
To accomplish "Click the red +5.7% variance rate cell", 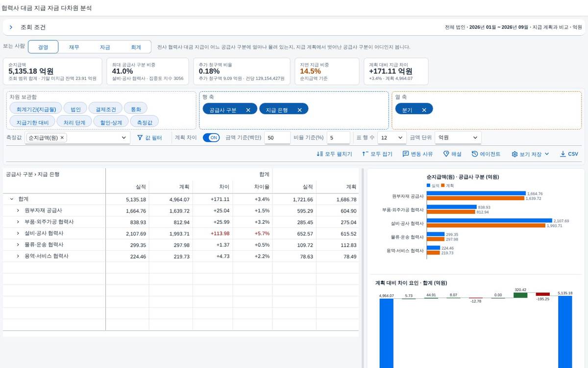I will point(252,234).
